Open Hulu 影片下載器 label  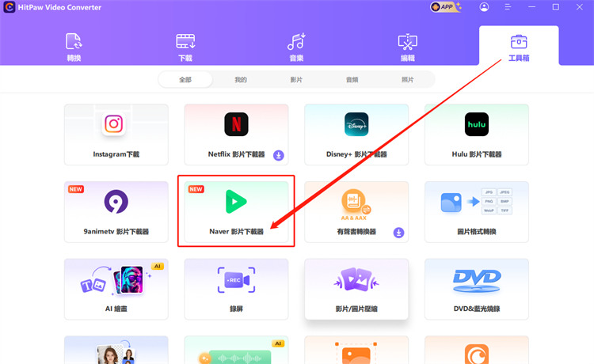[x=477, y=154]
